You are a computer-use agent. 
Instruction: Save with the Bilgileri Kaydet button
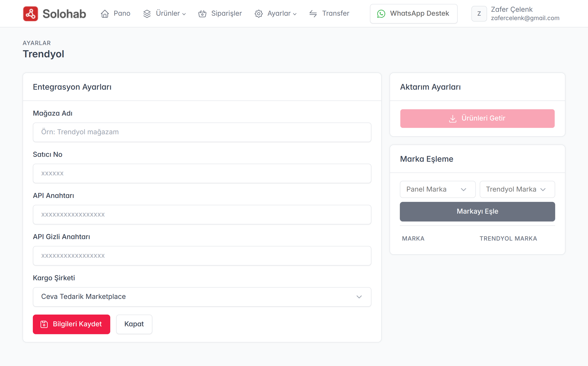(72, 324)
